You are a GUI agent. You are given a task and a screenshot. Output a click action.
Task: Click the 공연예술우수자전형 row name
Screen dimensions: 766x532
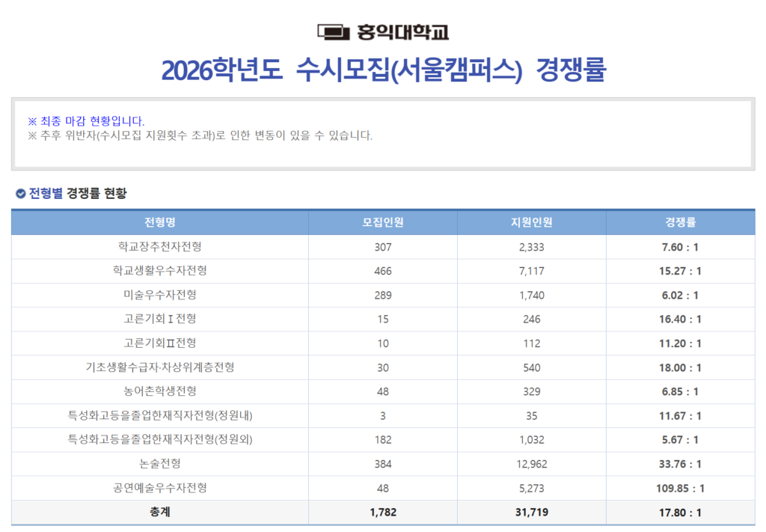(x=160, y=488)
